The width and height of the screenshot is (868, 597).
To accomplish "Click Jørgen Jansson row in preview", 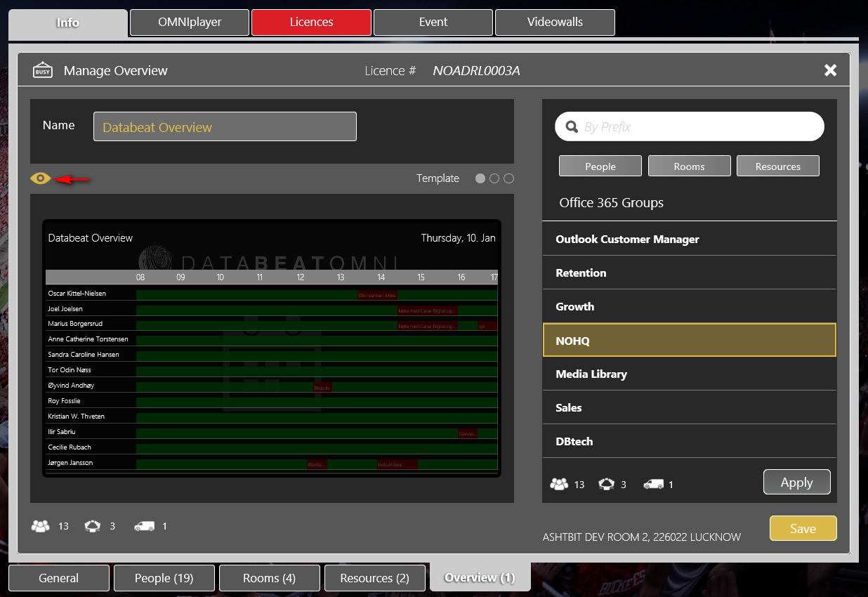I will pyautogui.click(x=272, y=463).
